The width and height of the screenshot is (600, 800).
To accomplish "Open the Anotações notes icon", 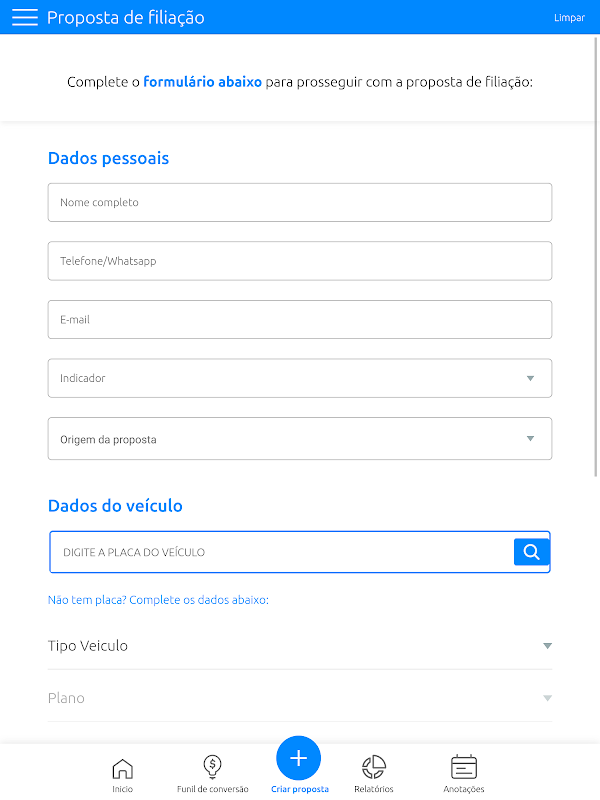I will pos(463,767).
